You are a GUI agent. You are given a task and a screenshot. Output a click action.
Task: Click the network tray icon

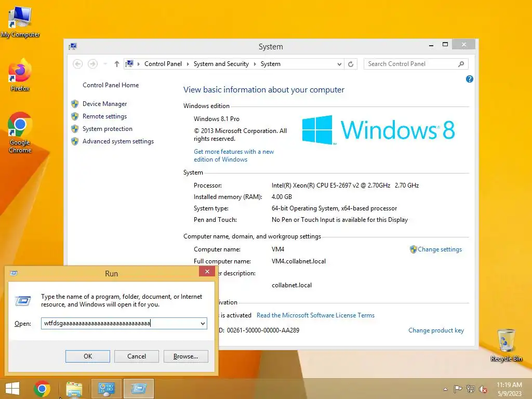[x=471, y=389]
